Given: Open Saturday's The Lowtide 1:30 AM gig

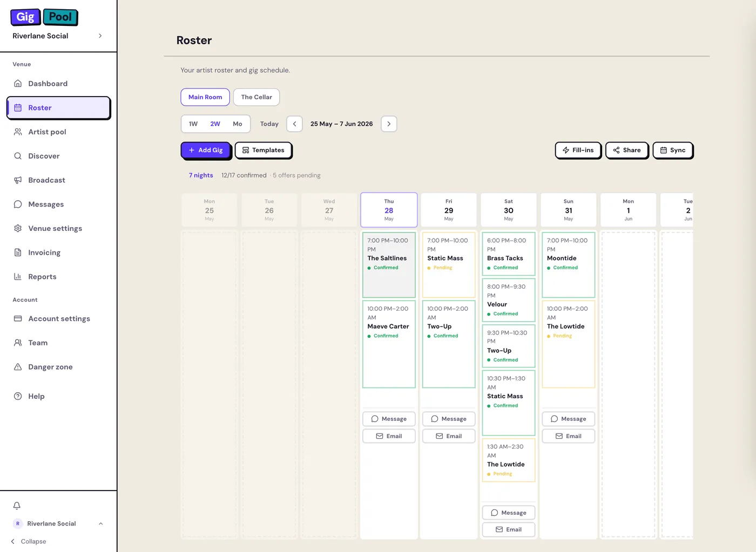Looking at the screenshot, I should click(x=509, y=460).
